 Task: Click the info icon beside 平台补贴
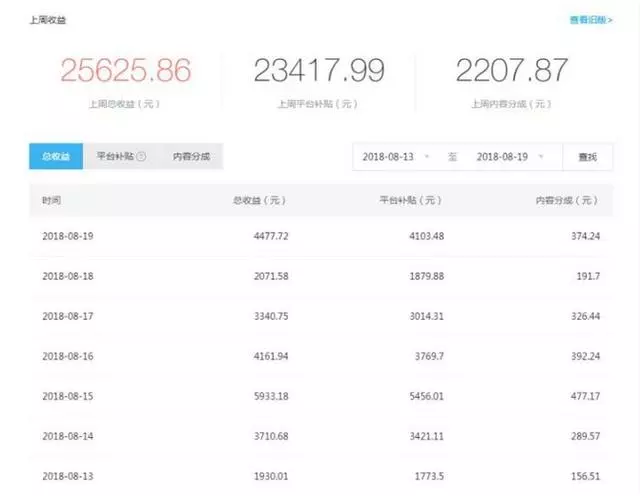click(x=141, y=156)
